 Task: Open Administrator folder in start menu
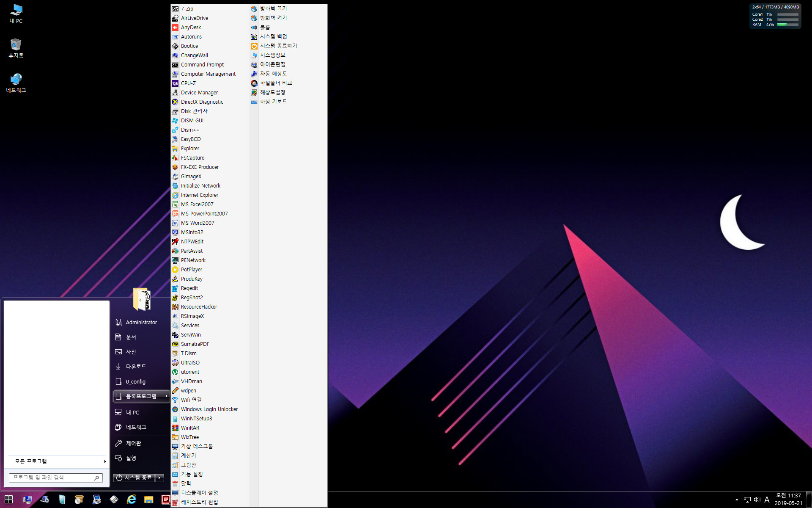click(142, 323)
